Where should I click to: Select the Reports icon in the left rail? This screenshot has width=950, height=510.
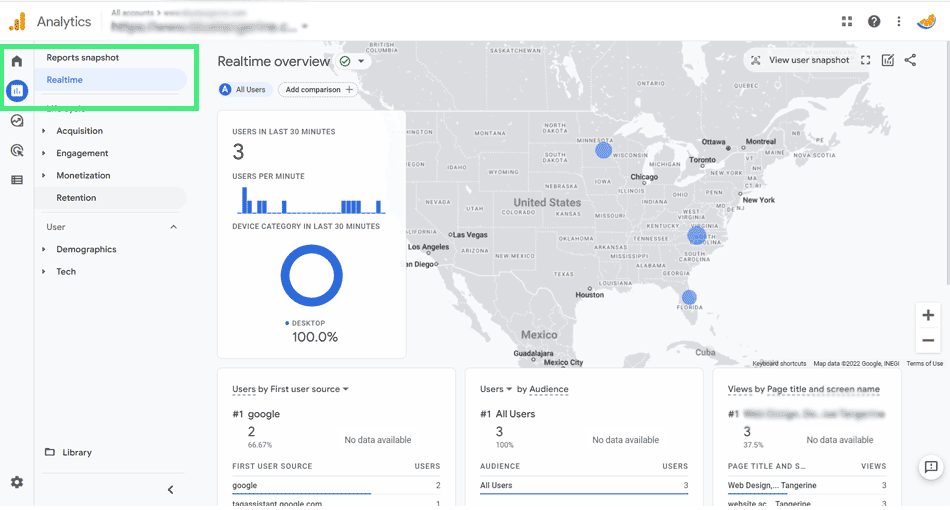tap(17, 91)
